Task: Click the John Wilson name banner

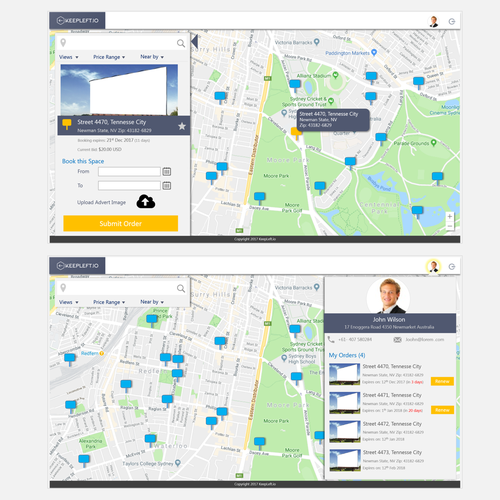Action: tap(390, 323)
